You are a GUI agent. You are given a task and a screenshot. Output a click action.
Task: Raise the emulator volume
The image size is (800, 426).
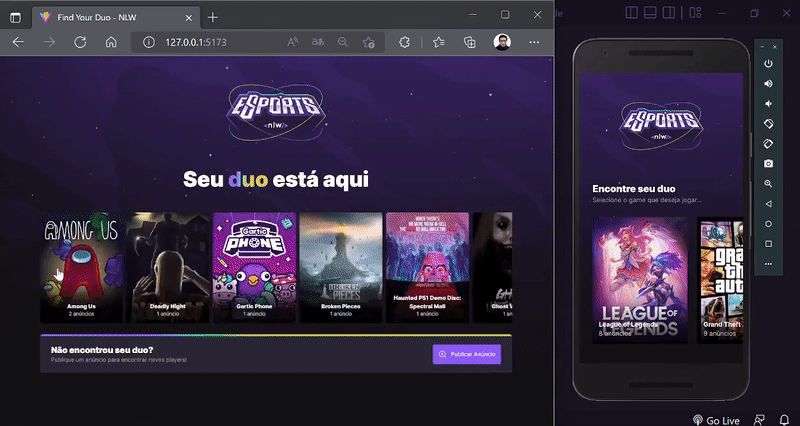point(768,84)
